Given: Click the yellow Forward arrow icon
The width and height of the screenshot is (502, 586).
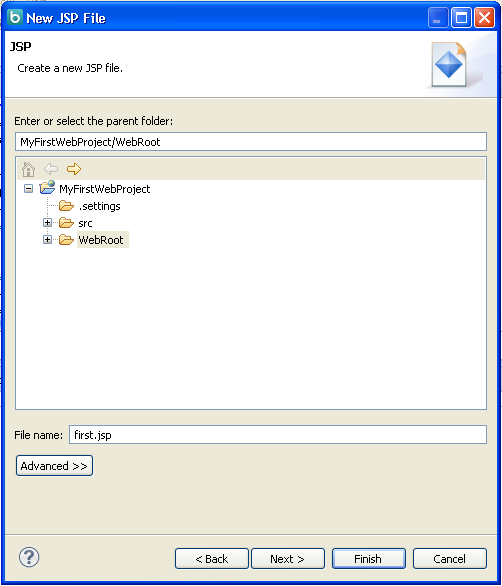Looking at the screenshot, I should click(x=74, y=169).
